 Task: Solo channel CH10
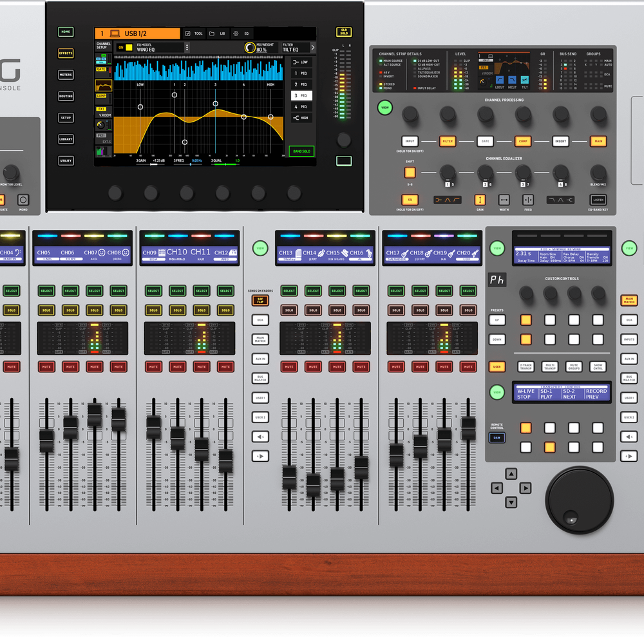(178, 310)
